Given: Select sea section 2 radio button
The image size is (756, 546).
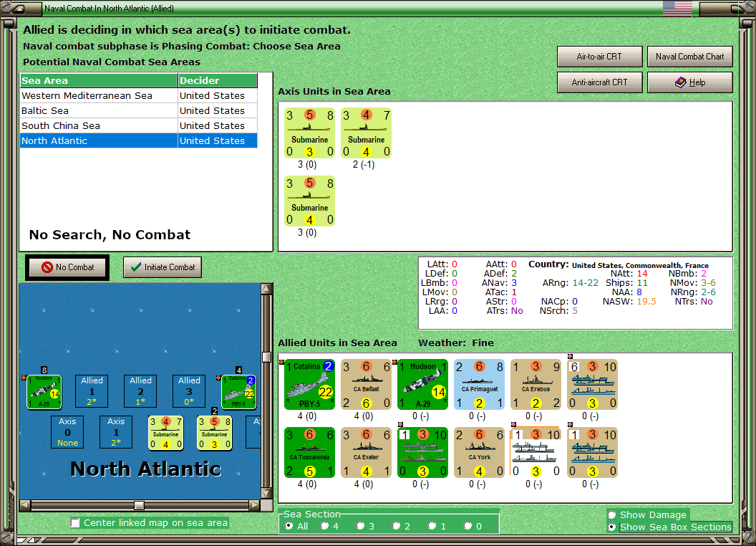Looking at the screenshot, I should [x=396, y=526].
